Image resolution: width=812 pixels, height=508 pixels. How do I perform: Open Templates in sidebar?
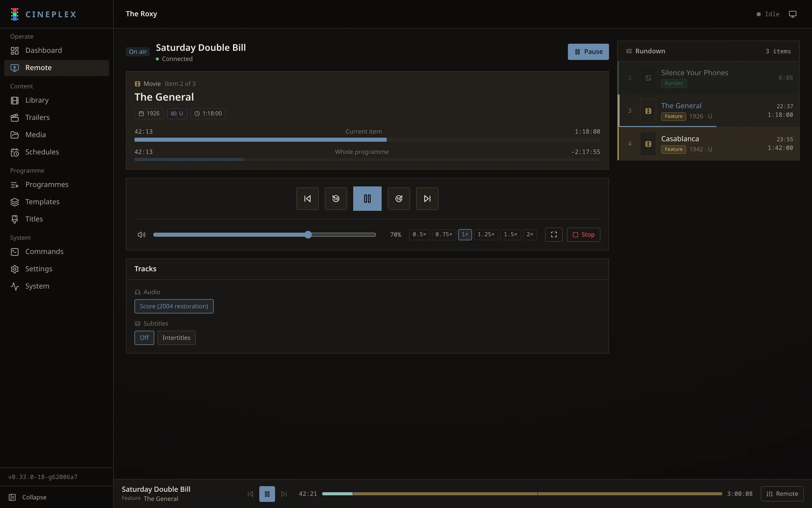tap(56, 202)
